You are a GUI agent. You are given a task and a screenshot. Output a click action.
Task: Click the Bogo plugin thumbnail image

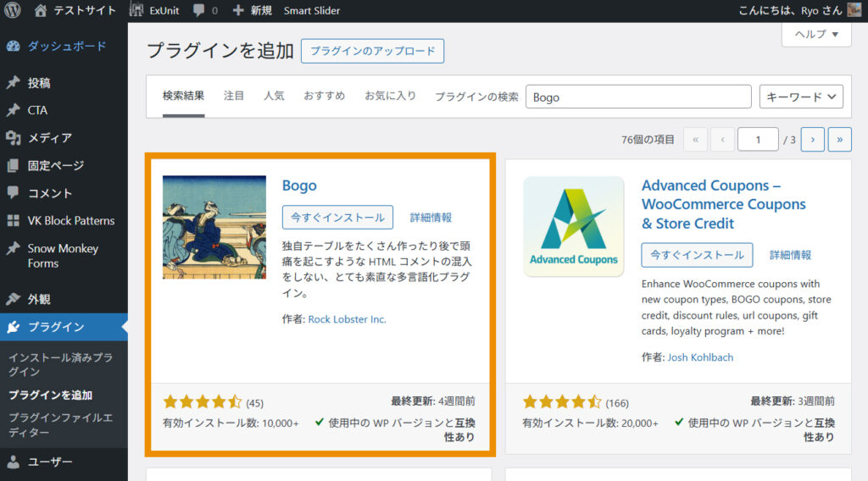tap(214, 227)
